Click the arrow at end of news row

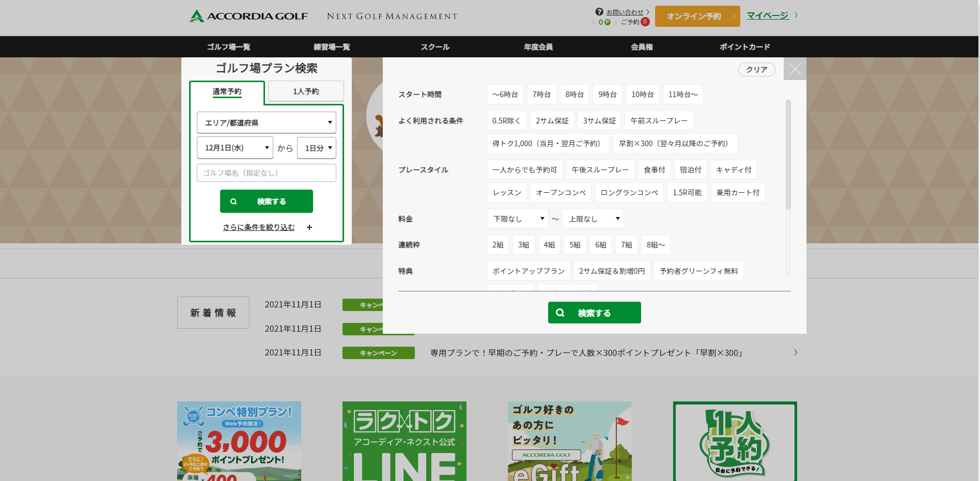coord(796,353)
